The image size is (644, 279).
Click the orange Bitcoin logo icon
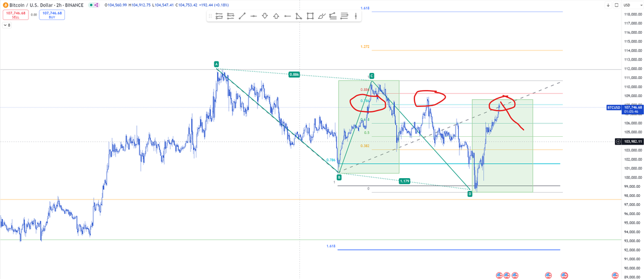(5, 5)
